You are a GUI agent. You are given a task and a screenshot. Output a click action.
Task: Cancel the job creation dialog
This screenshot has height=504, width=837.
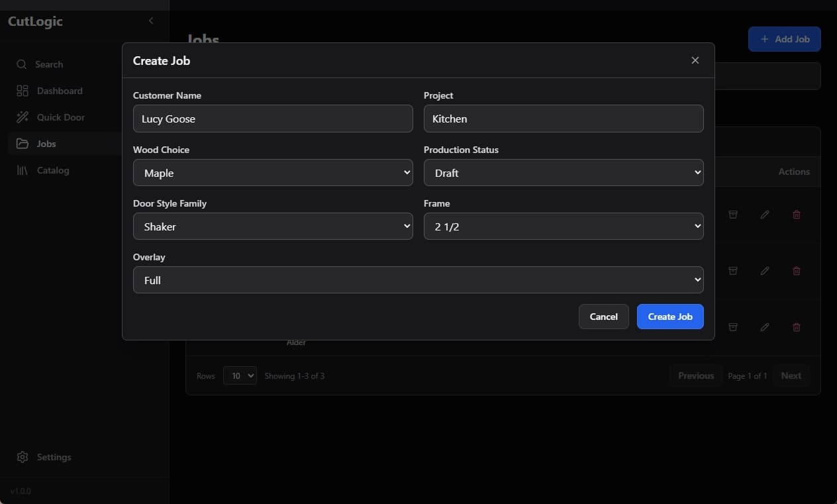click(603, 317)
